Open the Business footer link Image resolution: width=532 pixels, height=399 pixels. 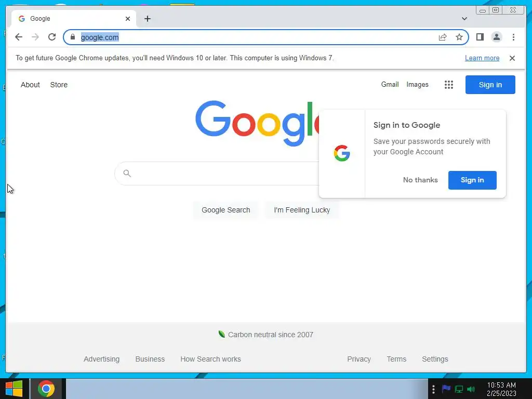click(x=150, y=359)
